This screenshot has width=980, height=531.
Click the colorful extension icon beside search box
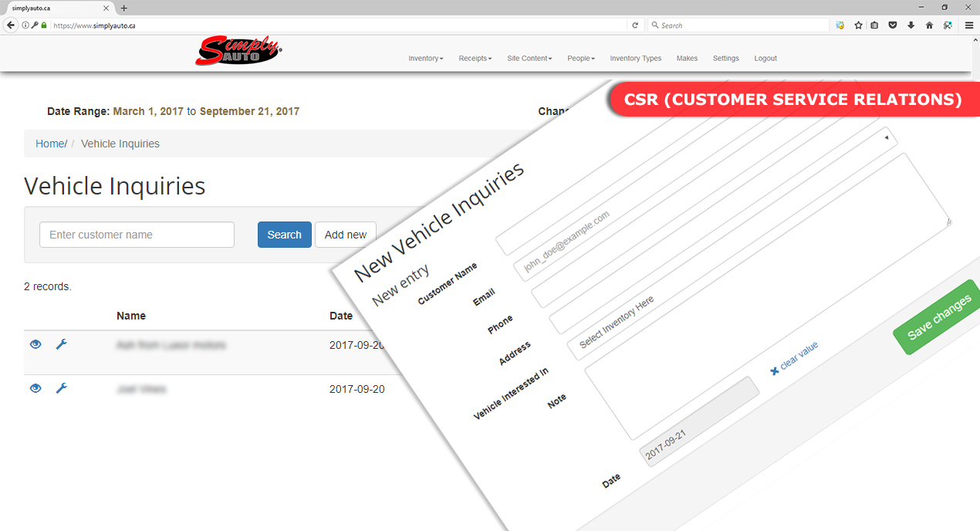click(x=840, y=25)
